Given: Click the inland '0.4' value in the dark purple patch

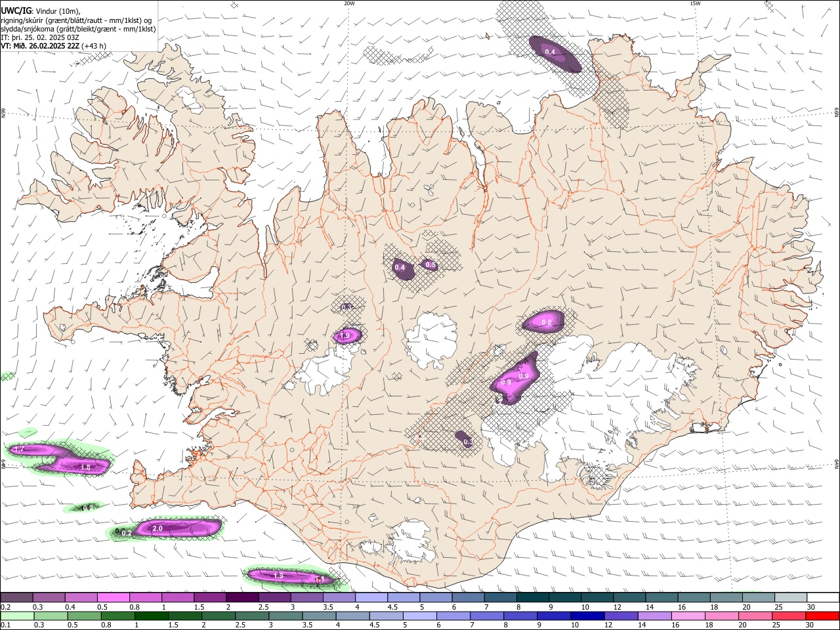Looking at the screenshot, I should (x=400, y=268).
